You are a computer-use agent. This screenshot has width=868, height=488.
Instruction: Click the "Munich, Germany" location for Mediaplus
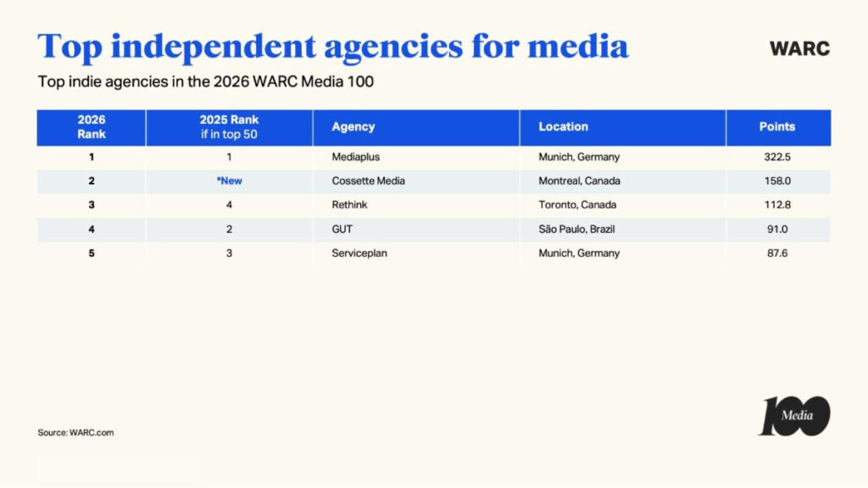[579, 157]
